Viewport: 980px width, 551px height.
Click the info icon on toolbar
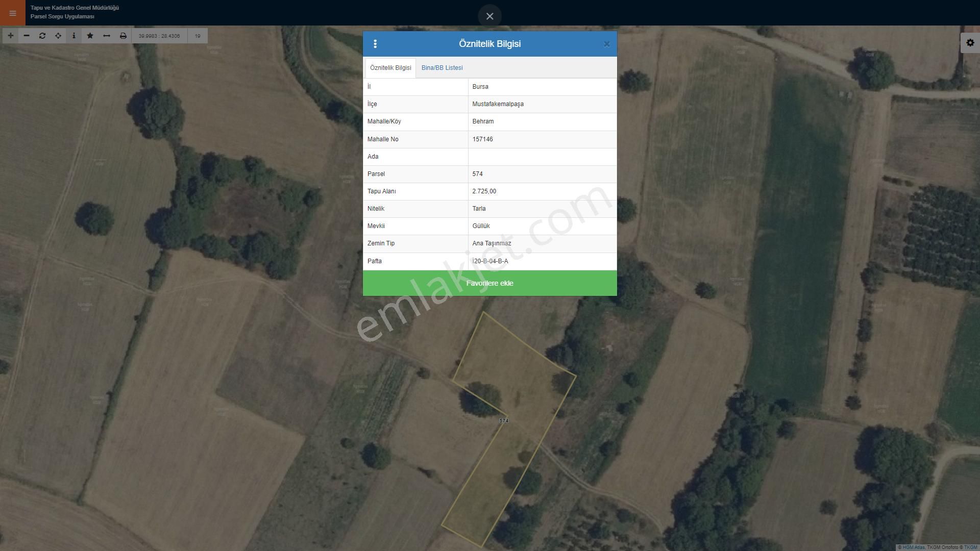pyautogui.click(x=74, y=36)
